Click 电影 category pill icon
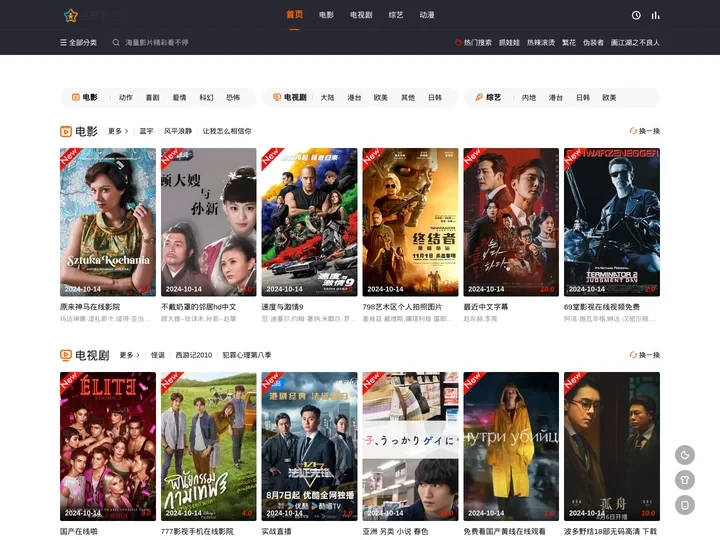 pyautogui.click(x=76, y=97)
